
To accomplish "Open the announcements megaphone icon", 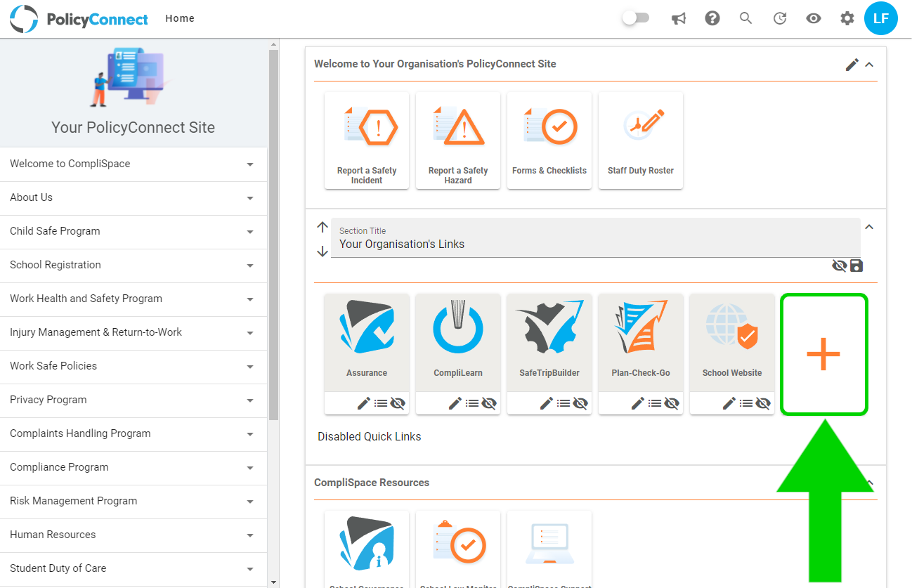I will [x=679, y=19].
